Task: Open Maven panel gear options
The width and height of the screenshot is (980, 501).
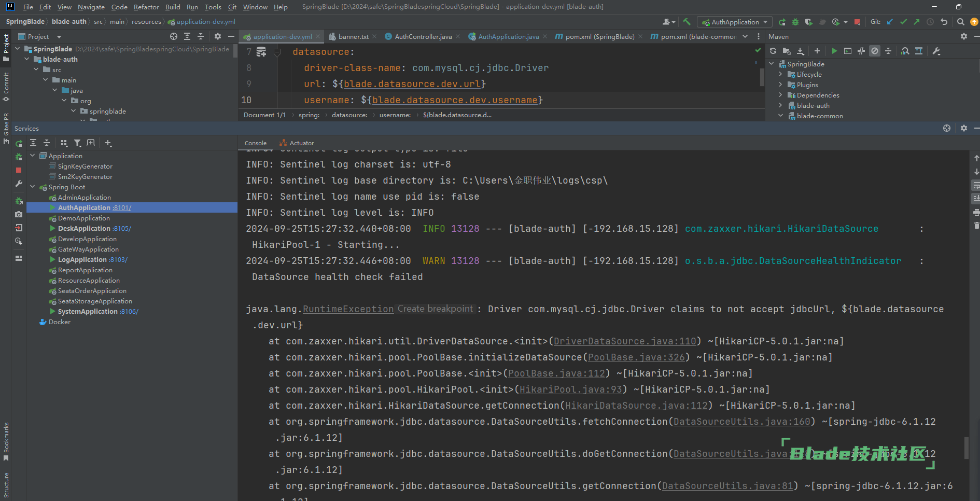Action: [964, 36]
